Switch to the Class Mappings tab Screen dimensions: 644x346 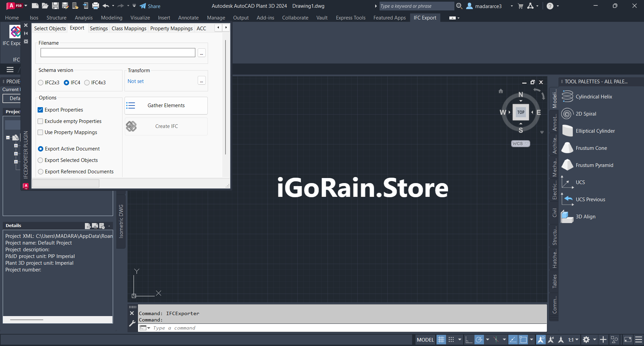click(x=129, y=29)
